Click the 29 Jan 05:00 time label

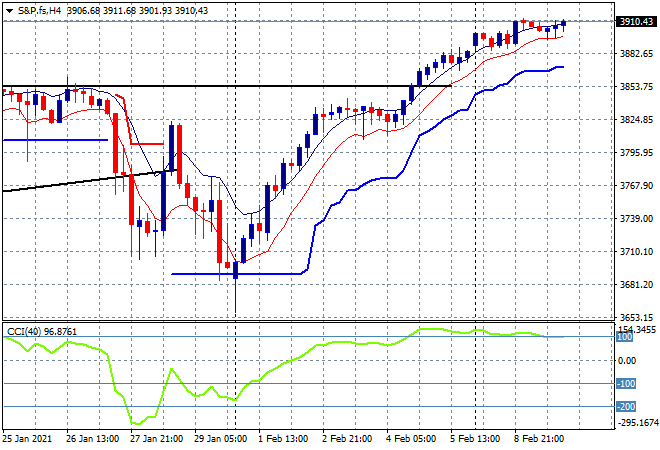coord(221,439)
